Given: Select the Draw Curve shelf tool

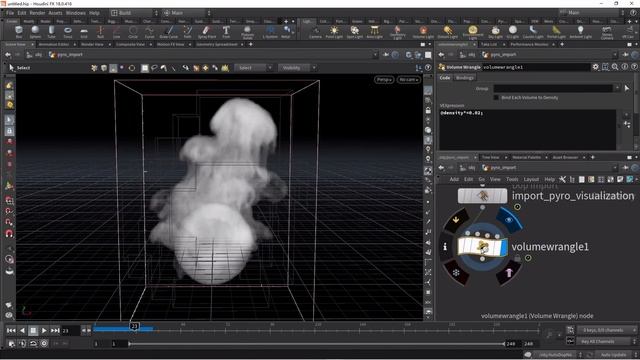Looking at the screenshot, I should coord(169,32).
